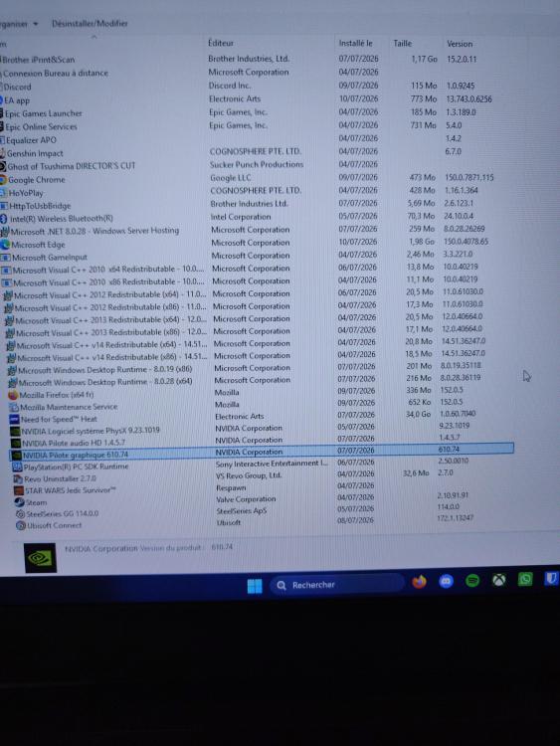Select Microsoft .NET 8.0.28 Windows Server Hosting
560x746 pixels.
tap(94, 231)
